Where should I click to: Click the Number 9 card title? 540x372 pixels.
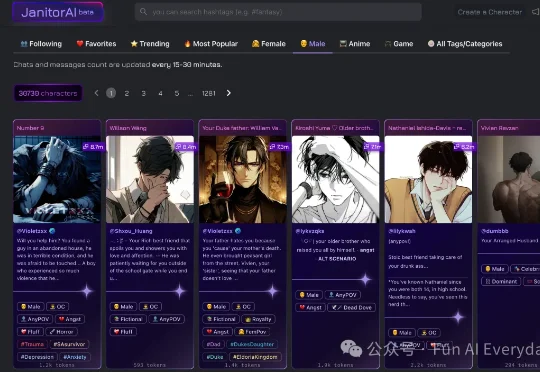[30, 128]
